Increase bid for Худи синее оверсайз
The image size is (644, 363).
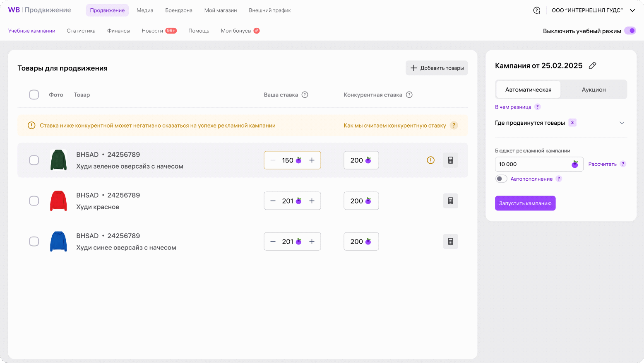tap(312, 242)
